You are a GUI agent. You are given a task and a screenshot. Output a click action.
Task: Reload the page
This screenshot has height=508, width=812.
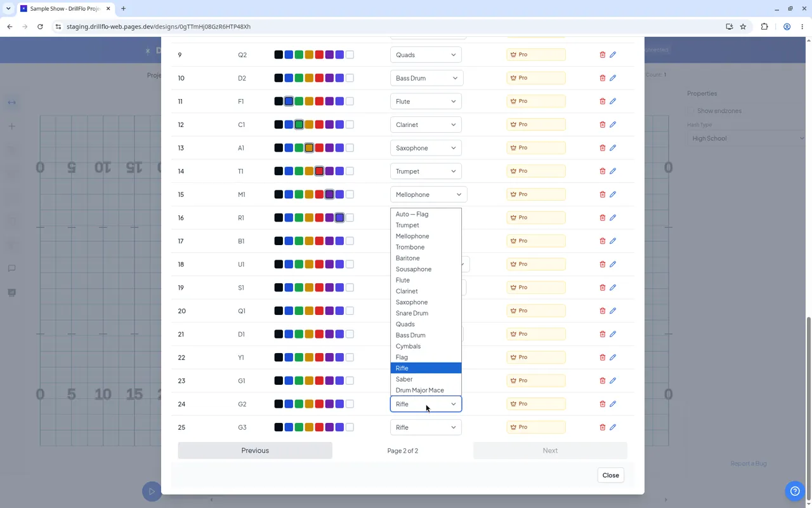[40, 27]
